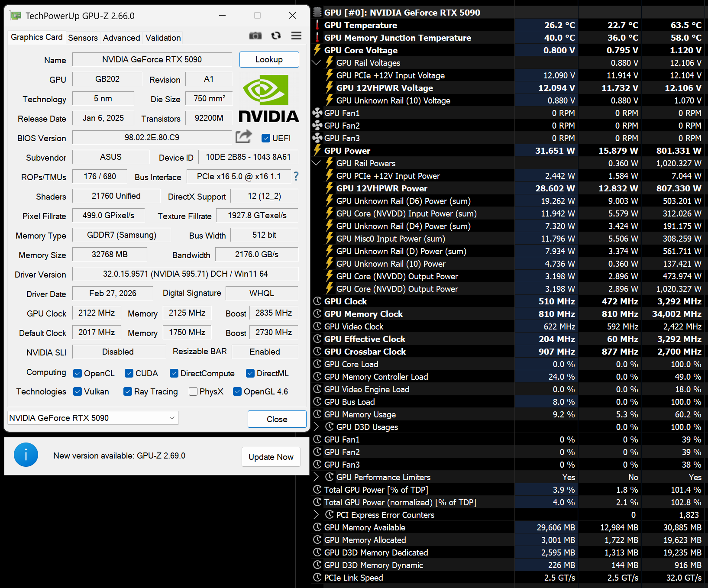Click the "GPU Effective Clock" sensor label

pos(365,339)
